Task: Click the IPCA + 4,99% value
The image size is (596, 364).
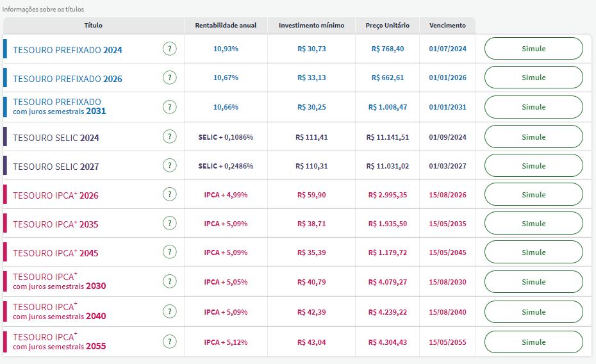Action: (226, 195)
